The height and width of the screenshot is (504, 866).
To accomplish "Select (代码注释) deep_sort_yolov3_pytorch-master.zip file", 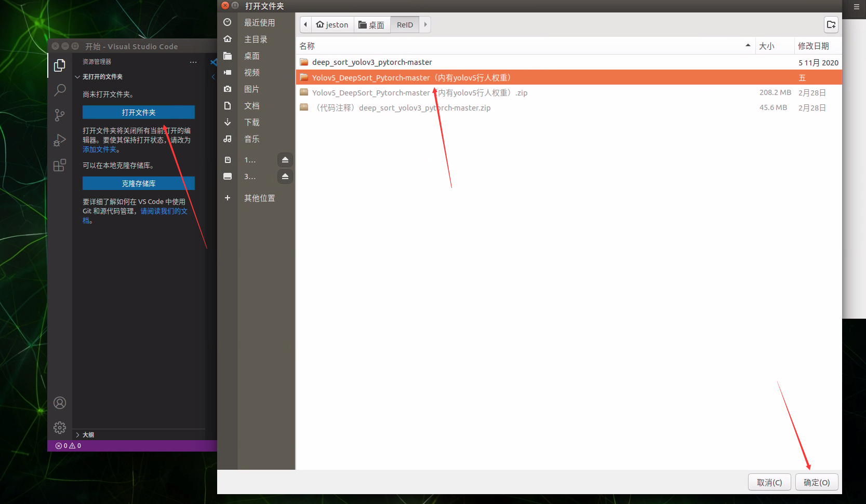I will 569,107.
